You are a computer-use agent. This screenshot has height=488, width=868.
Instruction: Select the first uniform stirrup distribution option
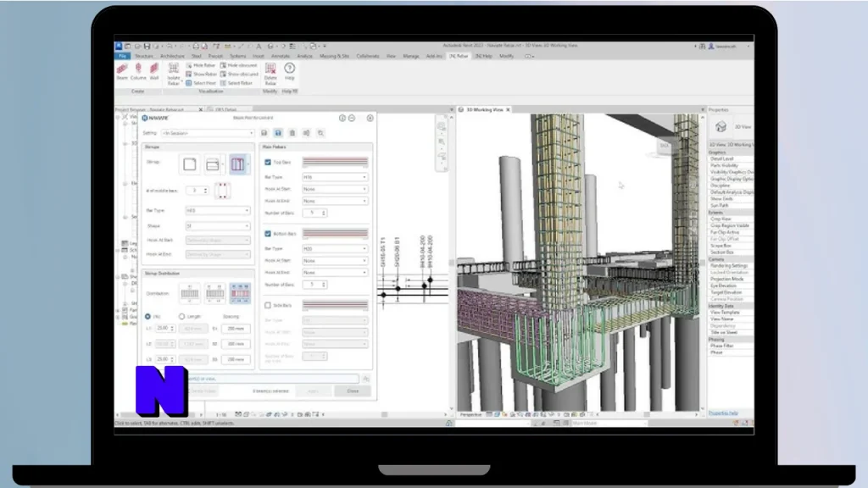[x=189, y=293]
